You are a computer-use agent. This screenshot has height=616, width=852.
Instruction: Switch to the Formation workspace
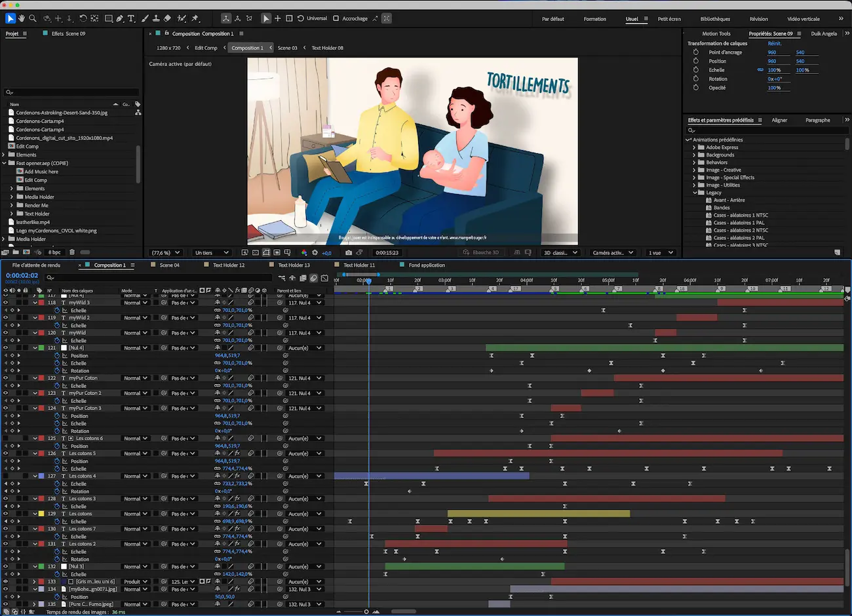(594, 19)
